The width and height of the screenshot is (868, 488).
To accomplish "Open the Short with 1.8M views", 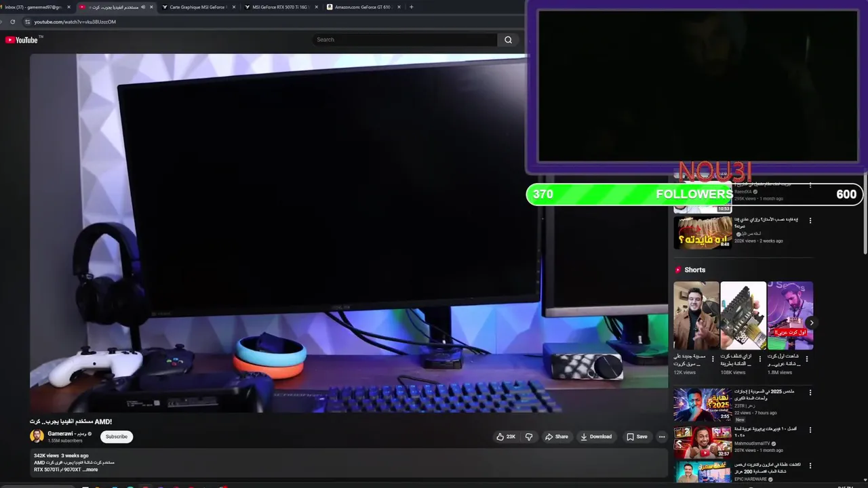I will (790, 315).
